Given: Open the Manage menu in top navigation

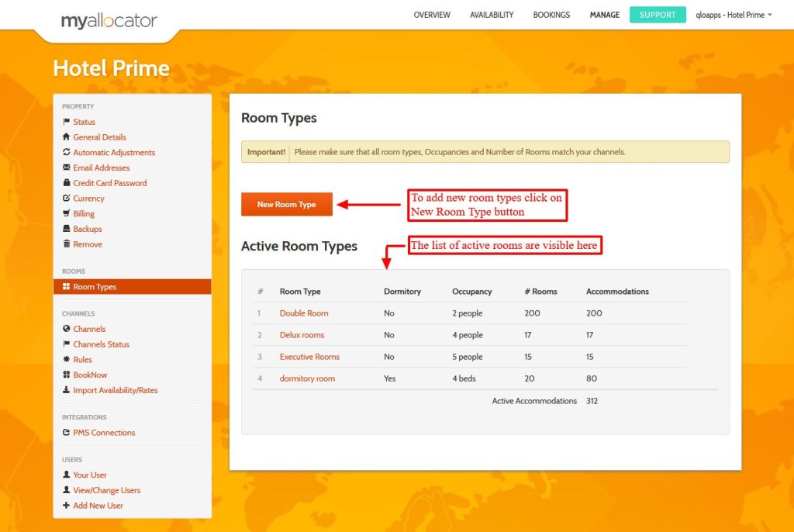Looking at the screenshot, I should click(x=604, y=15).
